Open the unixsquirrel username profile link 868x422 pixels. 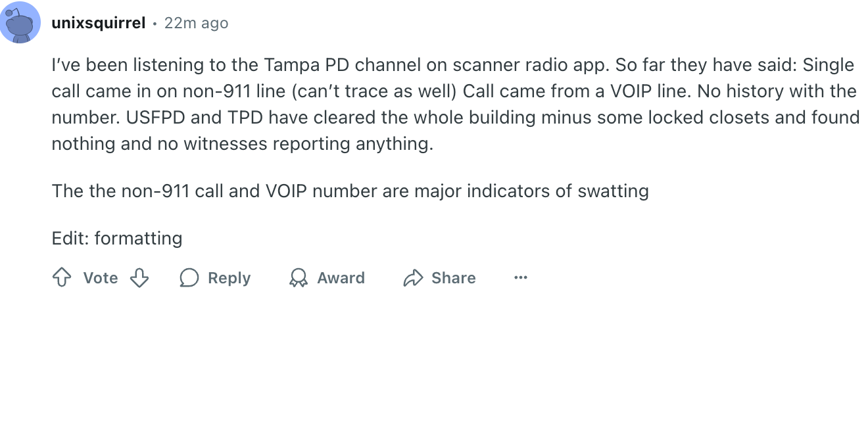98,23
